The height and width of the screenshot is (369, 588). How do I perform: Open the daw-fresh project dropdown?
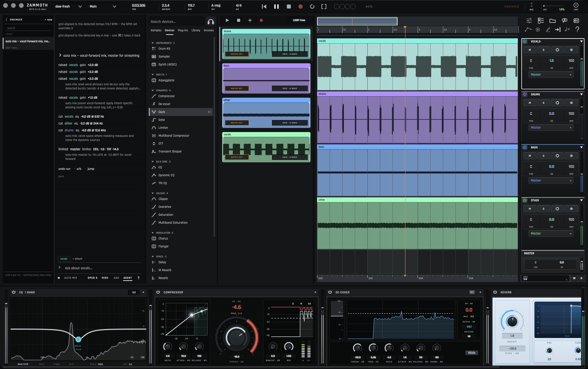pyautogui.click(x=68, y=7)
